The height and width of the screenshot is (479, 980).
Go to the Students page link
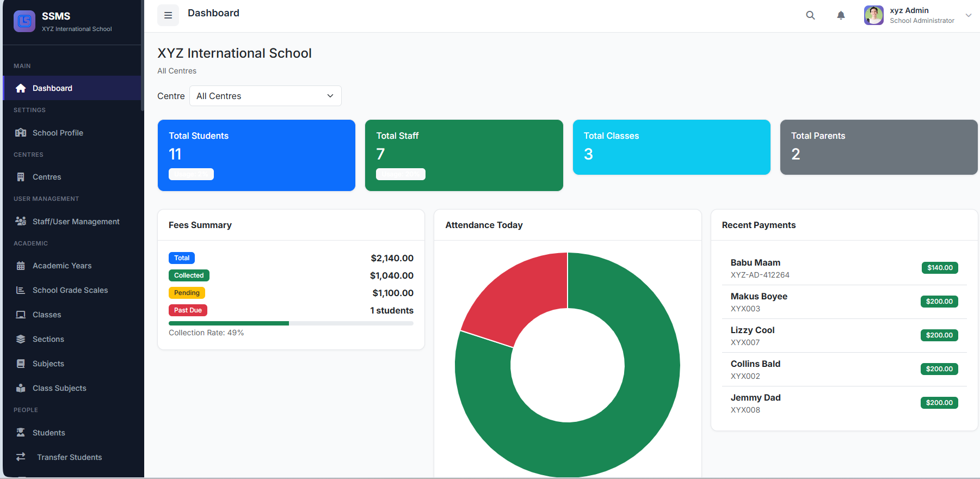tap(48, 433)
